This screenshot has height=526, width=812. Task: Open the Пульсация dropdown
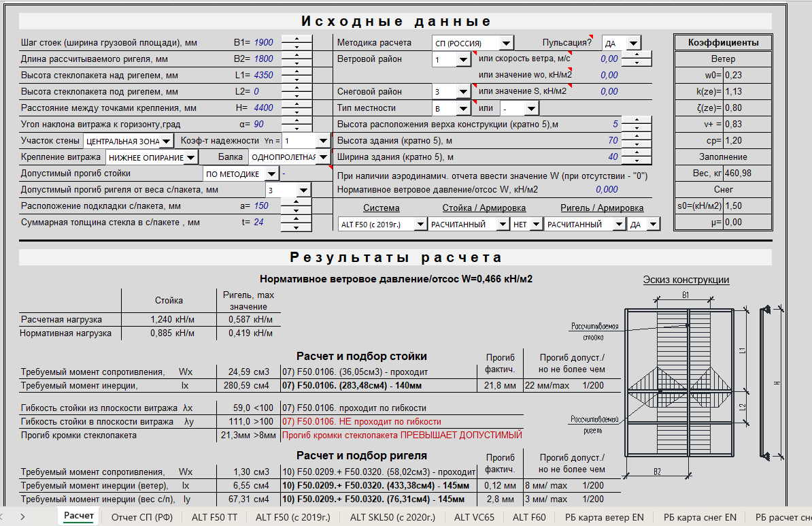633,43
